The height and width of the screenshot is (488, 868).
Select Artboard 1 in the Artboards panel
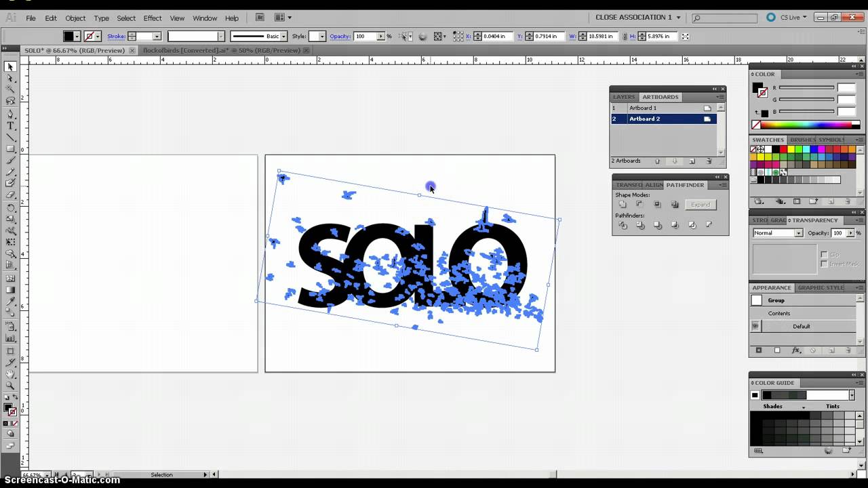point(642,108)
